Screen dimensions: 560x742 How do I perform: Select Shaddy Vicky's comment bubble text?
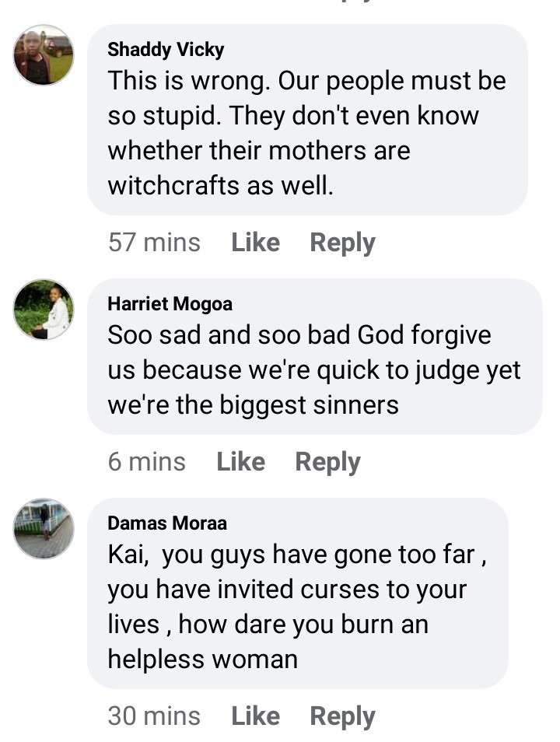[306, 133]
